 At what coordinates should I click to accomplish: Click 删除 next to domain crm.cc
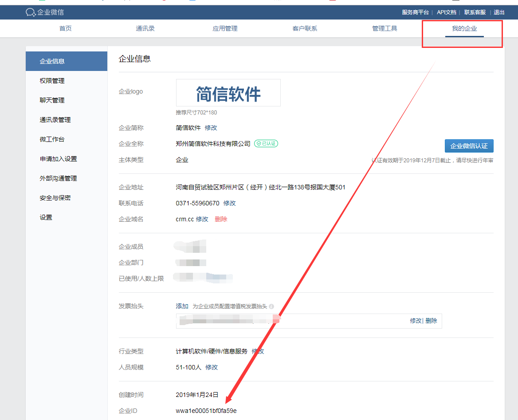[221, 219]
